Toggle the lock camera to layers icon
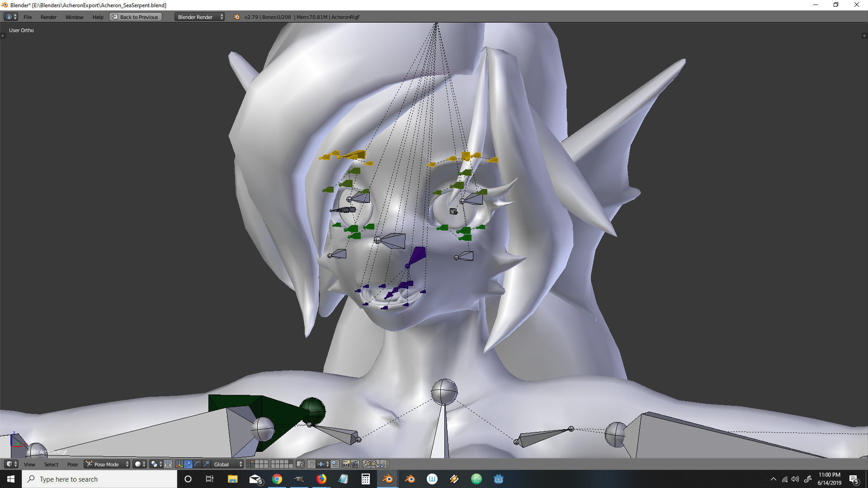Image resolution: width=868 pixels, height=488 pixels. tap(300, 464)
